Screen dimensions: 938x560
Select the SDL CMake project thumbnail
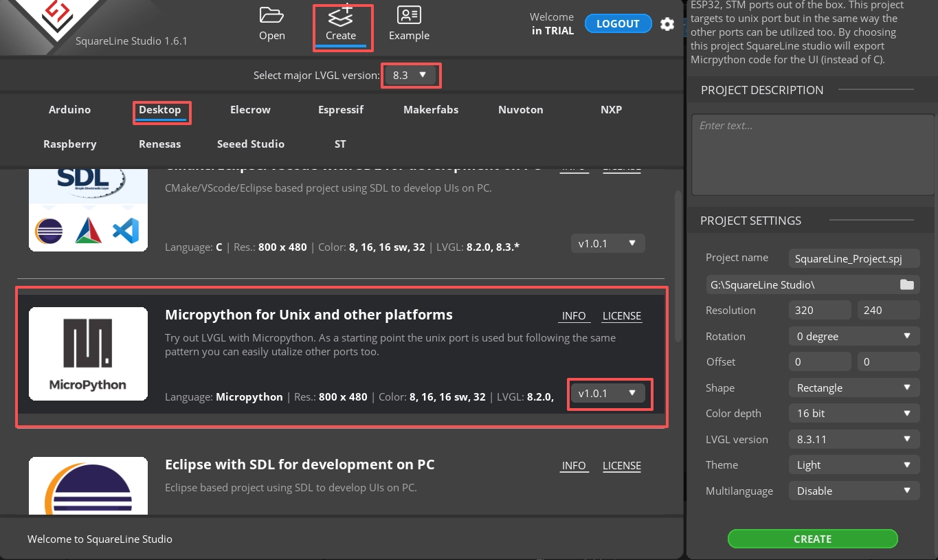click(x=88, y=209)
